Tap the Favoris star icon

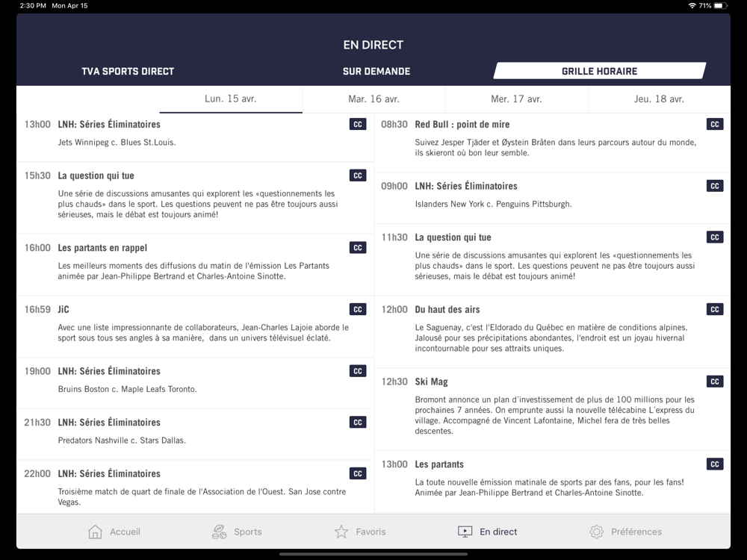(341, 532)
